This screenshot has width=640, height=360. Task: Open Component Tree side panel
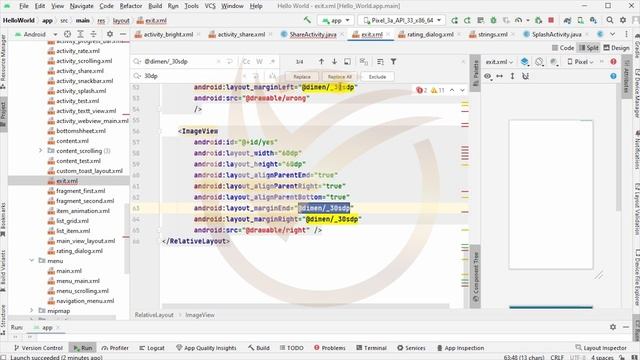[x=476, y=277]
